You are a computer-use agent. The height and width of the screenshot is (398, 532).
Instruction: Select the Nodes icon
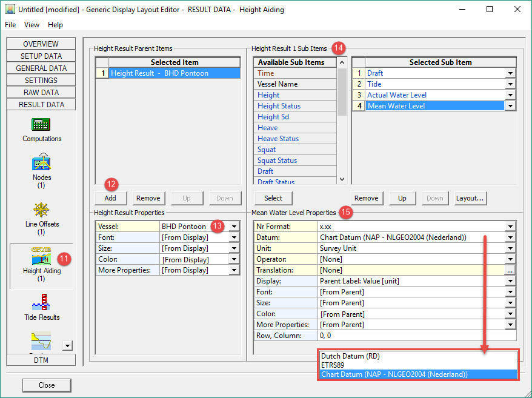click(41, 164)
